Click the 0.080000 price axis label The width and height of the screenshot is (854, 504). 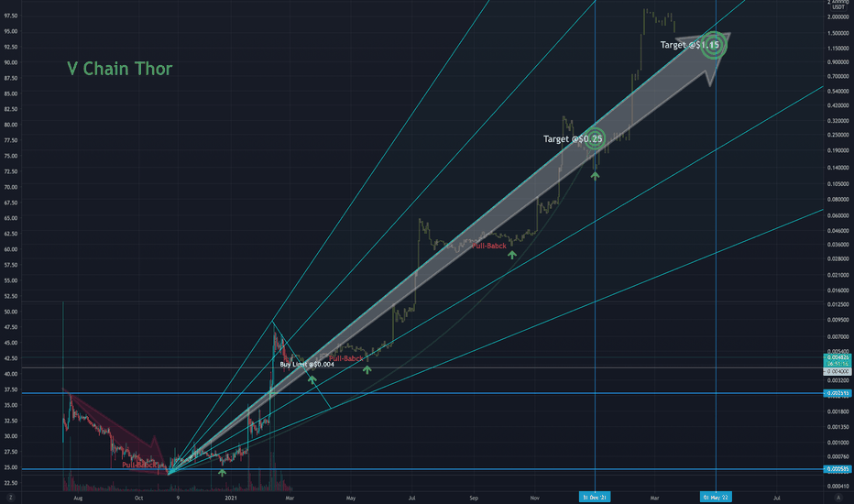coord(838,200)
